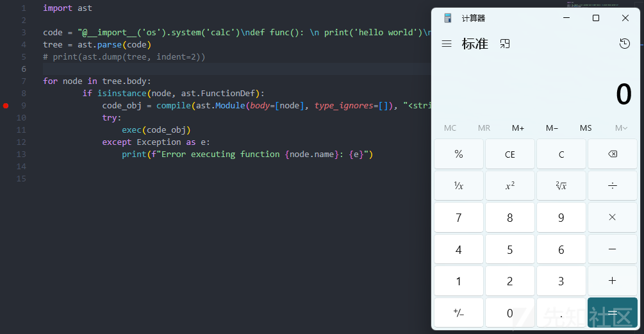Click digit 3 on calculator
The width and height of the screenshot is (644, 334).
(561, 281)
